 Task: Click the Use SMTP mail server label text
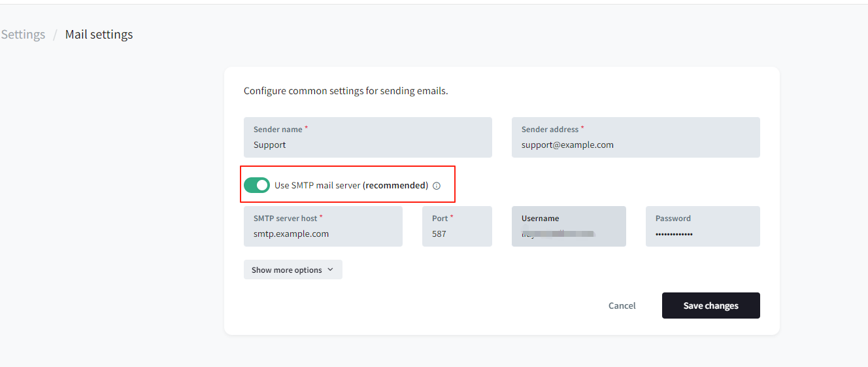pyautogui.click(x=317, y=185)
